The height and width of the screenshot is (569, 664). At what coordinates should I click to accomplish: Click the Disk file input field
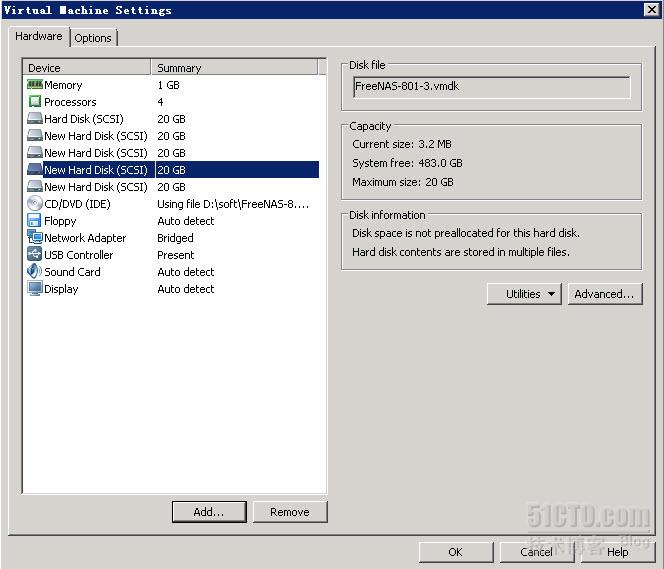[492, 87]
